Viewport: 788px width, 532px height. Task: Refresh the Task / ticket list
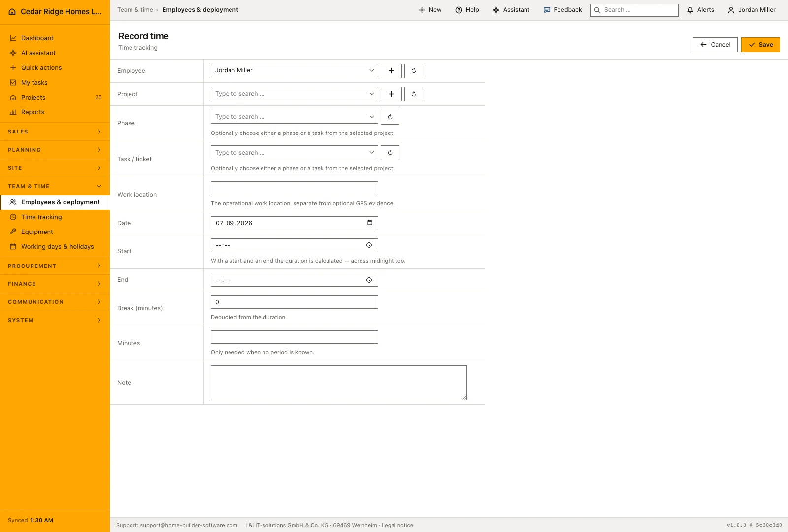tap(390, 153)
